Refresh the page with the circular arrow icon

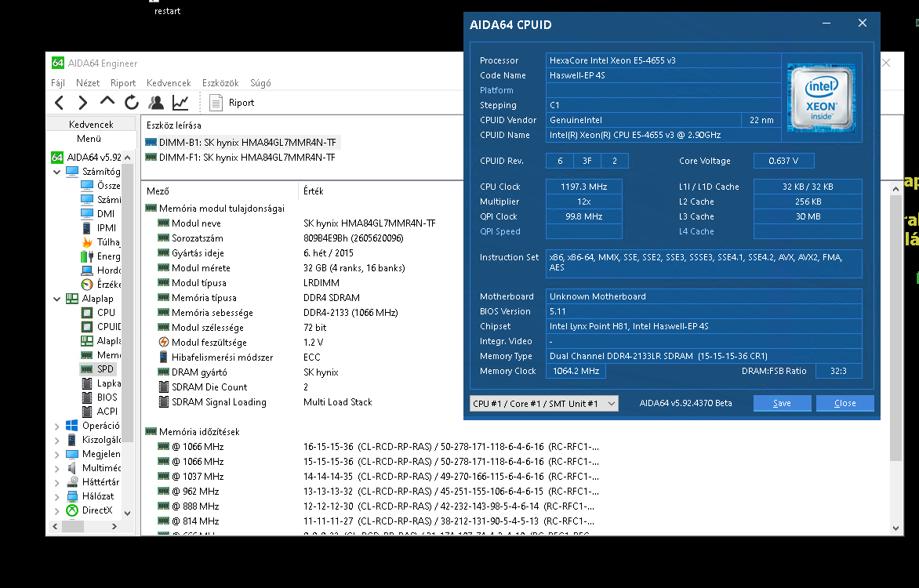click(132, 103)
